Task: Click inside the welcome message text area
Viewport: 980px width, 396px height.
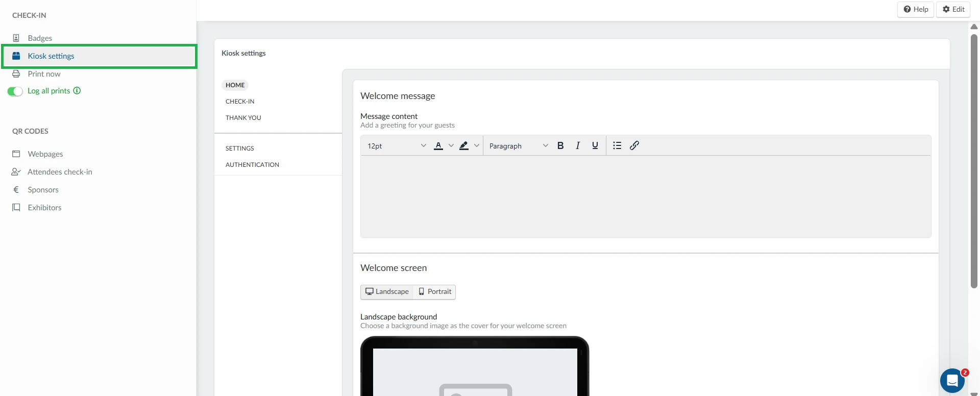Action: coord(646,196)
